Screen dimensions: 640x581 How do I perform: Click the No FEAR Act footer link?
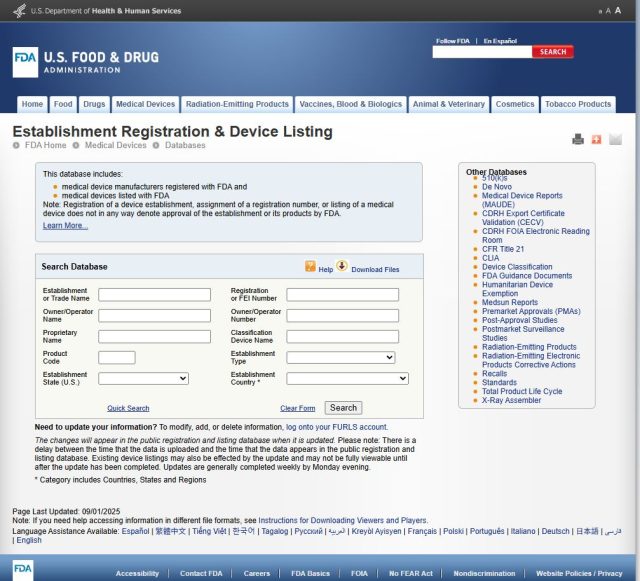pos(411,574)
